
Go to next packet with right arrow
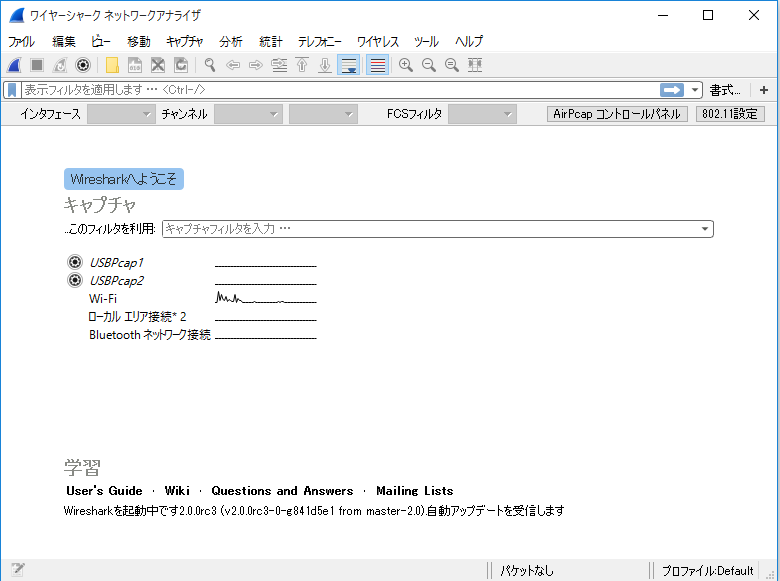point(256,65)
